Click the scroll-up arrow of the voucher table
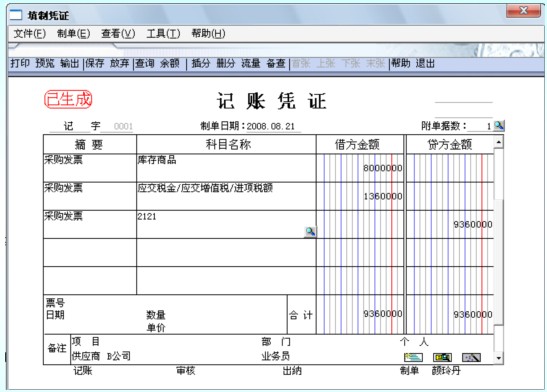The image size is (547, 392). click(x=499, y=142)
